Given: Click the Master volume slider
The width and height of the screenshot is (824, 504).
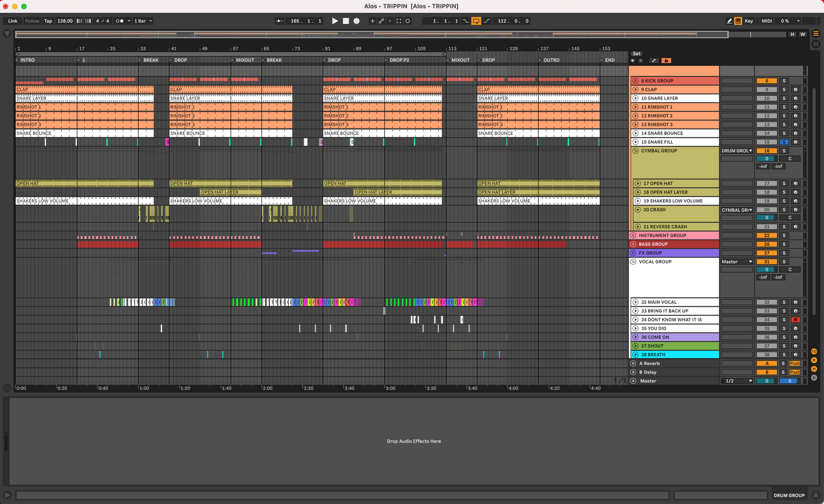Looking at the screenshot, I should 767,381.
